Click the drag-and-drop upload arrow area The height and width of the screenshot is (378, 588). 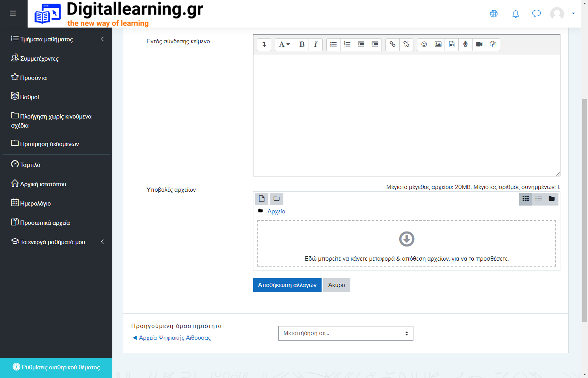pos(407,243)
